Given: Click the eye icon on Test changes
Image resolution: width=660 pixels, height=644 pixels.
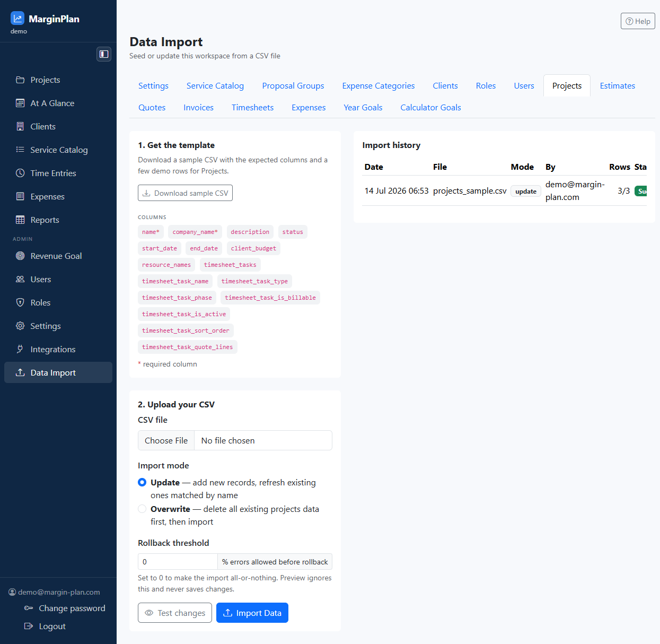Looking at the screenshot, I should pos(149,613).
